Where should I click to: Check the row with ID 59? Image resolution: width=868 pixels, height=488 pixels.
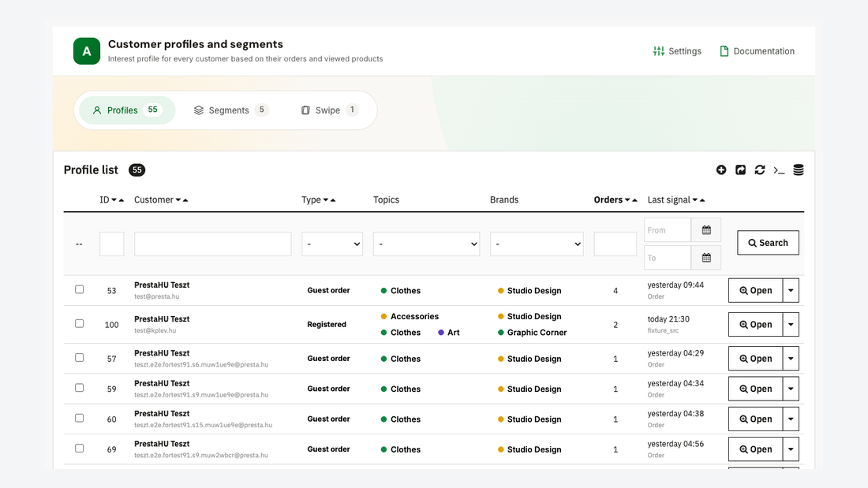click(x=79, y=388)
